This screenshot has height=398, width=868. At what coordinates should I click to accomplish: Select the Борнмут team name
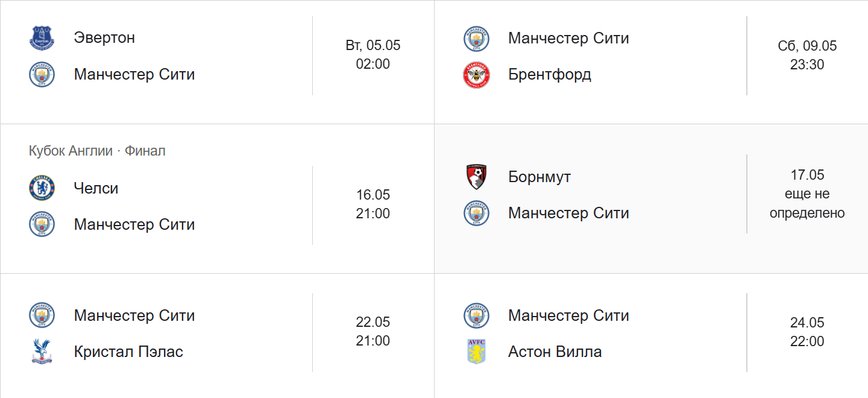(539, 177)
